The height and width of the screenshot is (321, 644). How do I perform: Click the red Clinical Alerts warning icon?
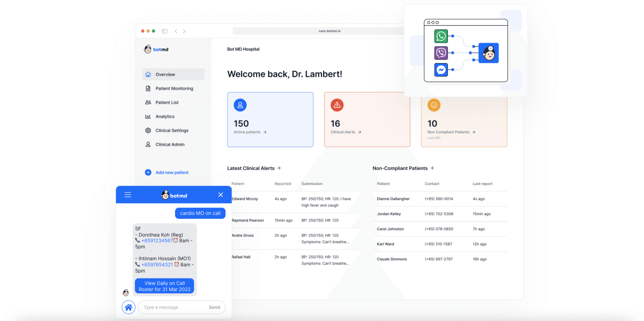[x=337, y=105]
